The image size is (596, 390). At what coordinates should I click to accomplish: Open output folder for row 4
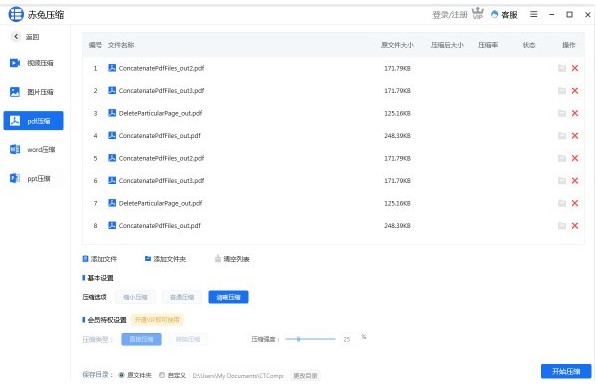click(562, 135)
